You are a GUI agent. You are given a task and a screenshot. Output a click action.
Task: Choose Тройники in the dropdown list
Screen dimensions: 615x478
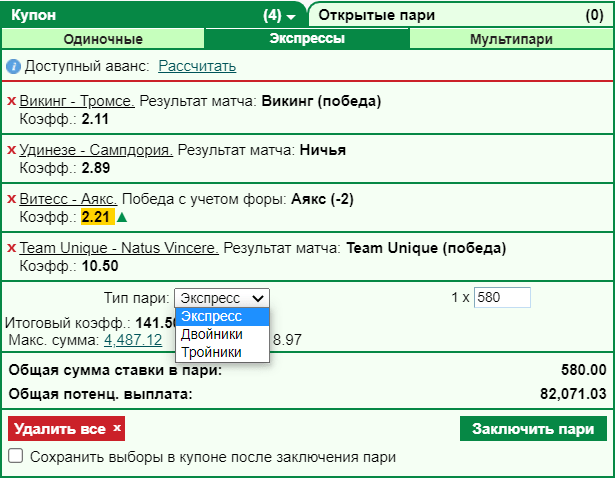point(222,352)
